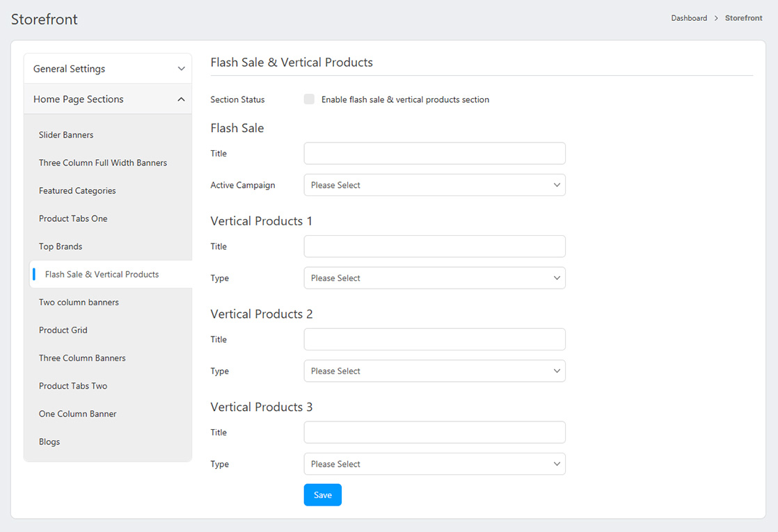Image resolution: width=778 pixels, height=532 pixels.
Task: Open Two column banners section
Action: 79,303
